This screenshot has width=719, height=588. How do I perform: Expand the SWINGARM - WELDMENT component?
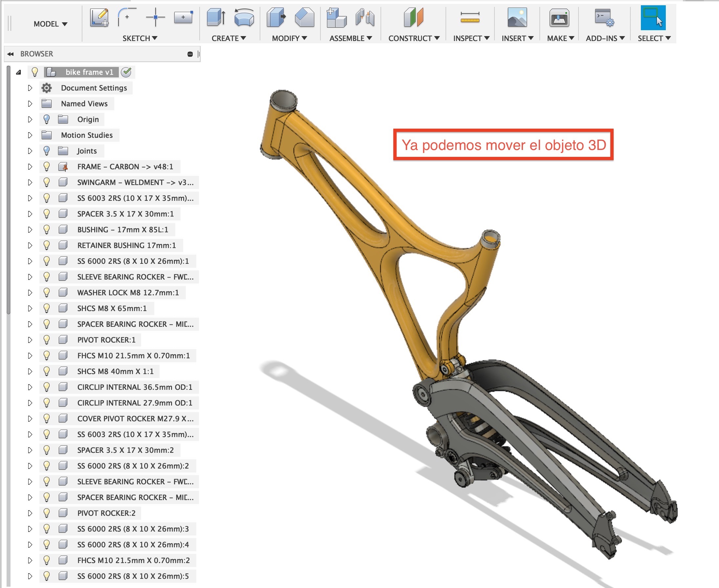(x=30, y=182)
